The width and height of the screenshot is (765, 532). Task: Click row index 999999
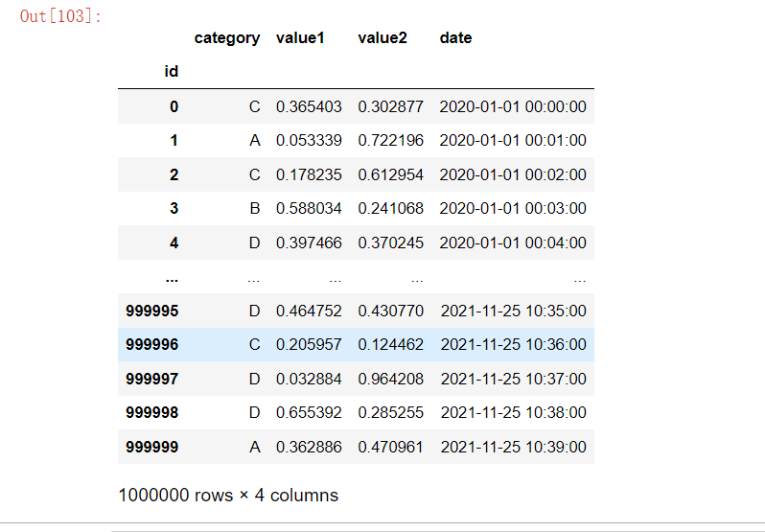click(x=151, y=447)
